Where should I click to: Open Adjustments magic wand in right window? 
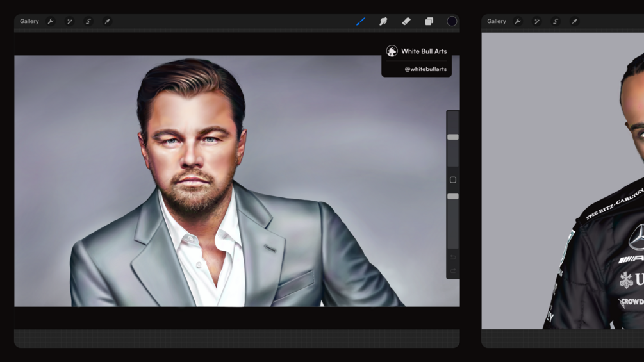[537, 21]
